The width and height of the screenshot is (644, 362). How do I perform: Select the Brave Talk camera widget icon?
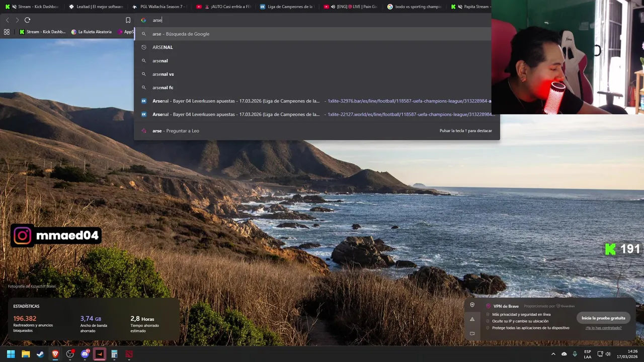[x=472, y=333]
